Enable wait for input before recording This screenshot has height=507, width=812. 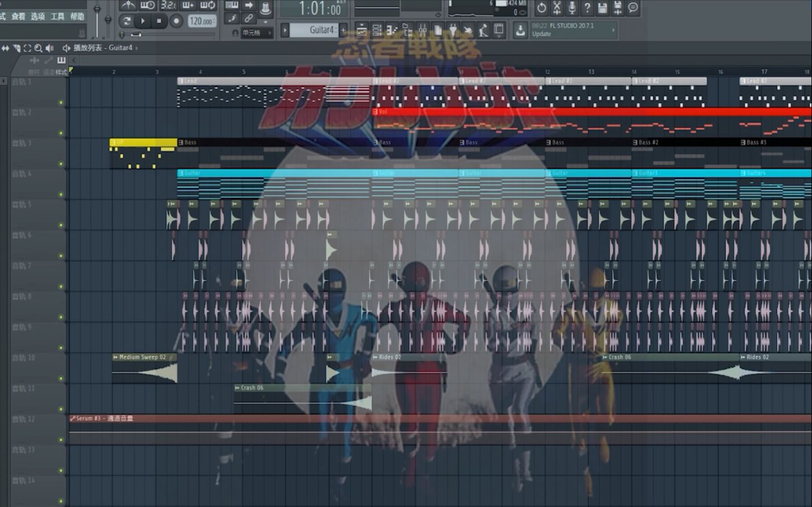point(147,5)
